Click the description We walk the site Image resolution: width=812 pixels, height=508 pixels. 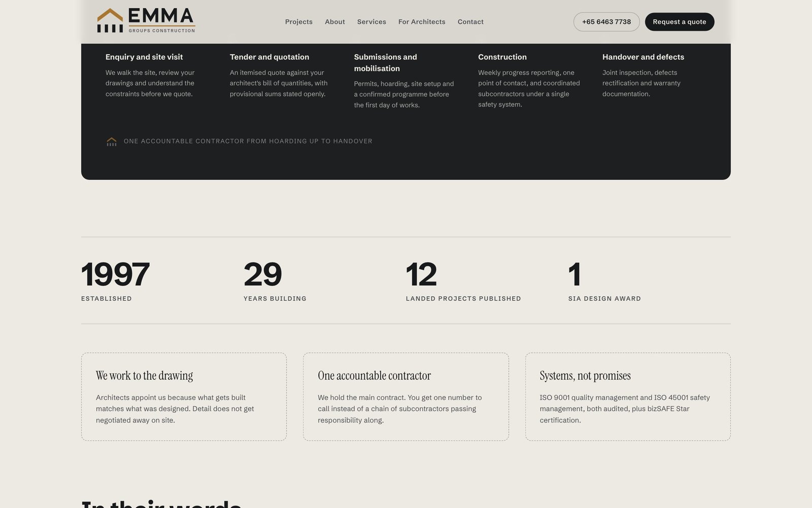pos(150,83)
